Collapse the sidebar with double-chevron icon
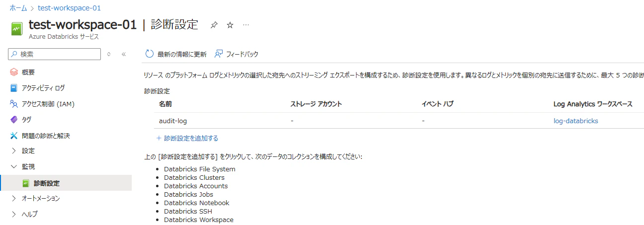The image size is (644, 225). click(x=124, y=54)
